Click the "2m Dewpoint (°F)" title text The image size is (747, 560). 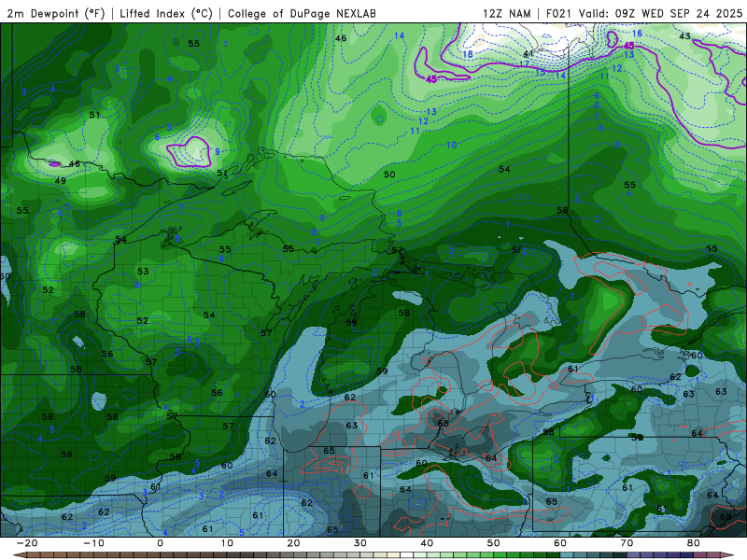click(56, 13)
